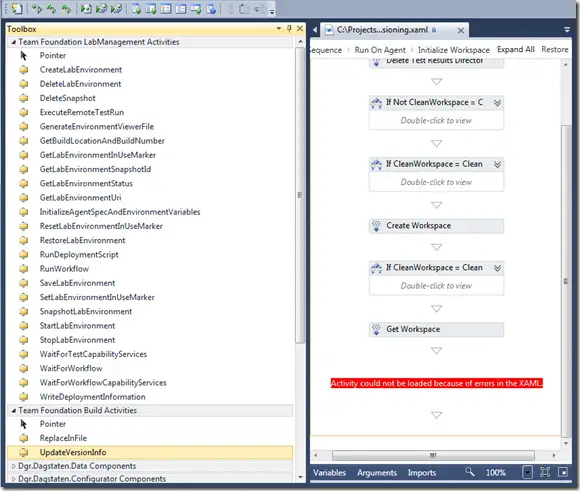Viewport: 580px width, 491px height.
Task: Open the toolbar overflow options arrow
Action: pyautogui.click(x=272, y=11)
